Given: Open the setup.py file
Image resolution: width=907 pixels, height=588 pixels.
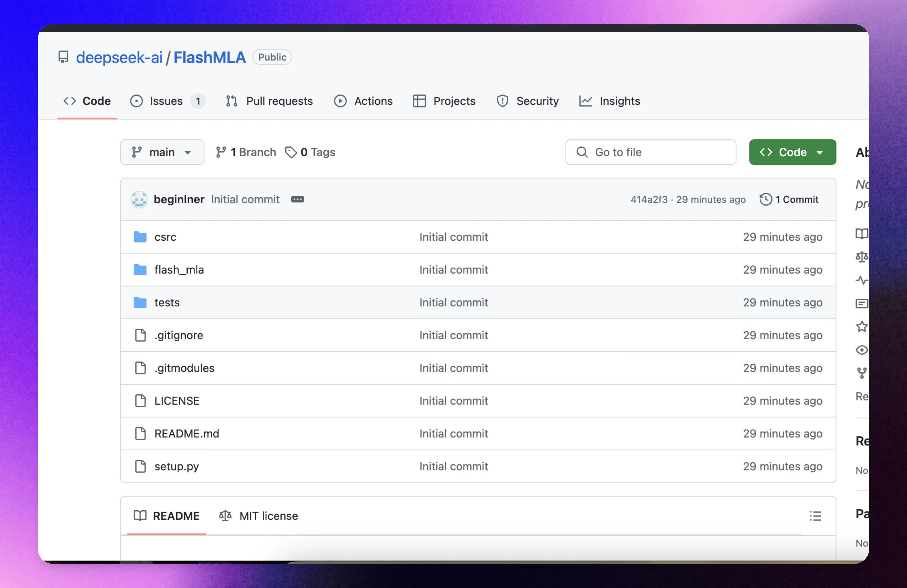Looking at the screenshot, I should point(176,466).
